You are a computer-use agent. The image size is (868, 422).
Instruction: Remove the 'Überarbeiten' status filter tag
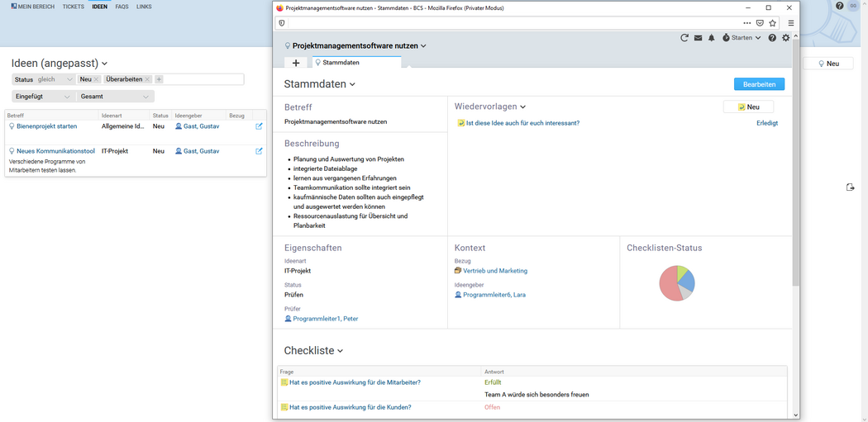click(148, 79)
